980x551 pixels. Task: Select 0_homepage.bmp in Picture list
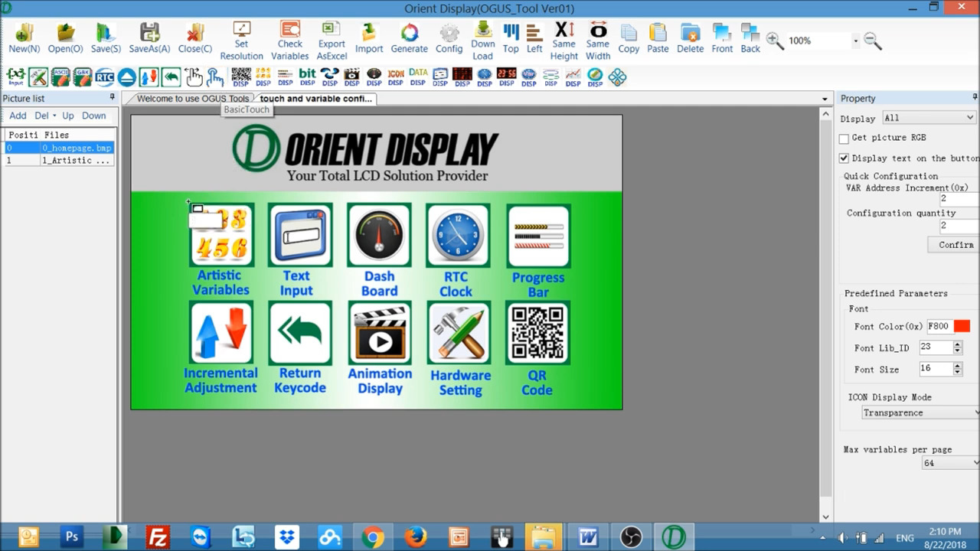(59, 148)
